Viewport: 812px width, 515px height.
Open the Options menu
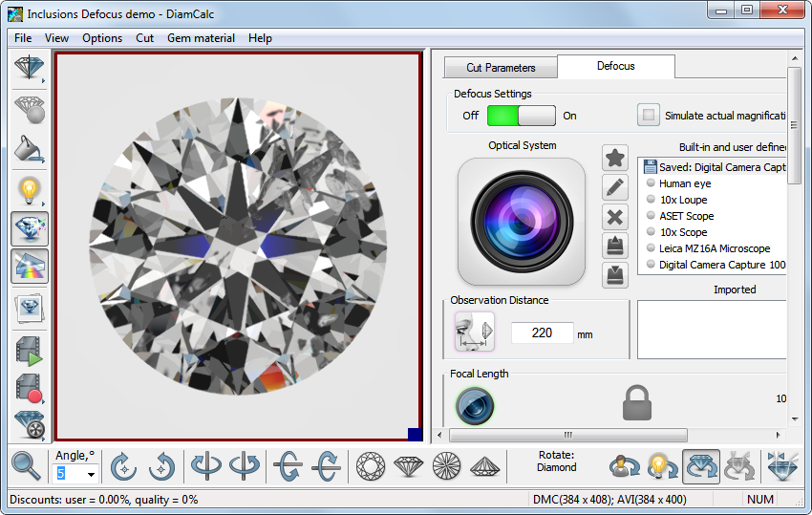coord(102,38)
